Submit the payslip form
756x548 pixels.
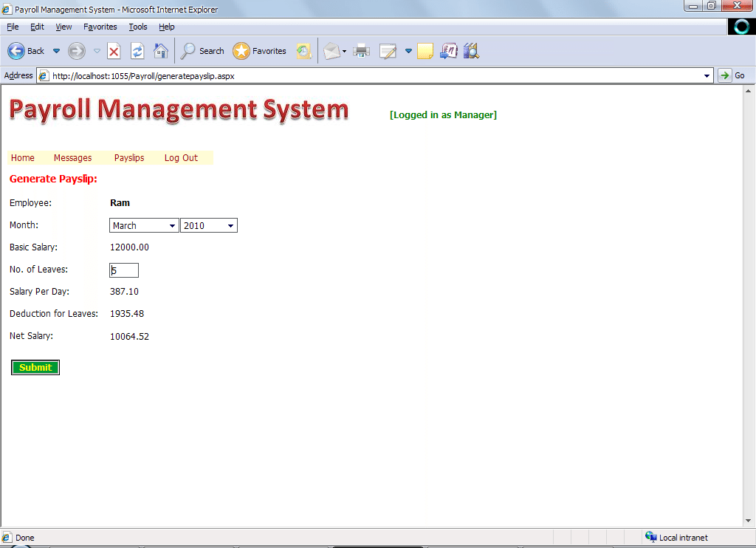(35, 367)
